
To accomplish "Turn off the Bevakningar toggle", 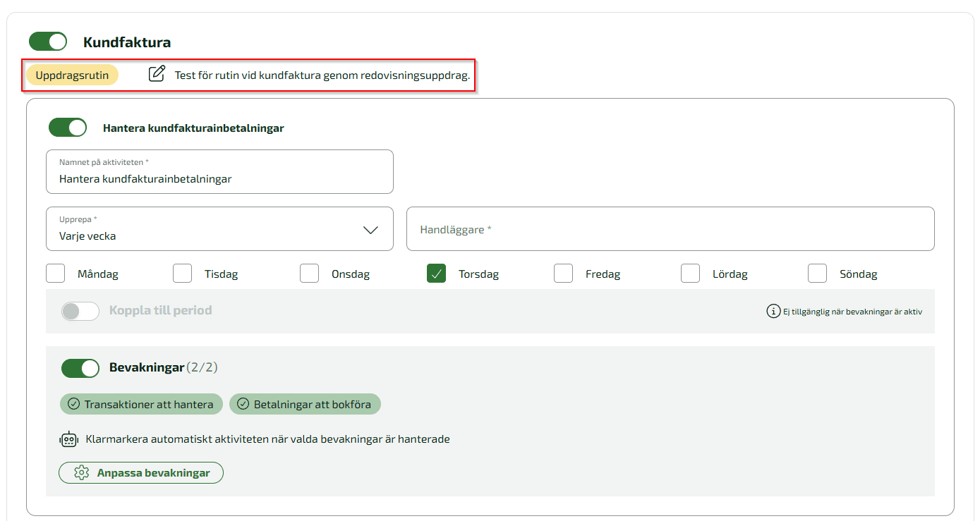I will (80, 368).
